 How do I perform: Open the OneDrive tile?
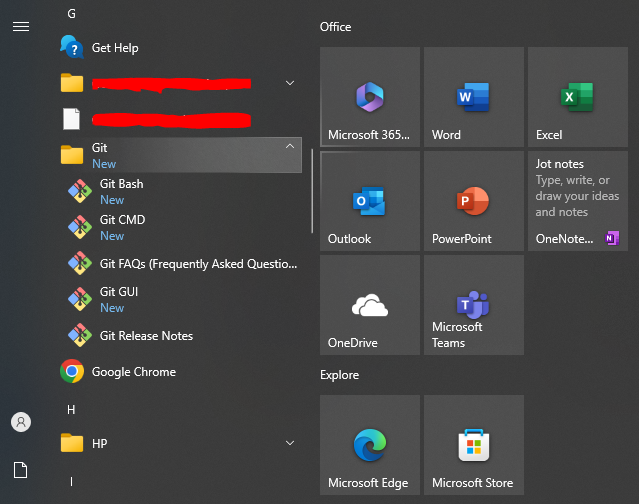click(x=370, y=305)
